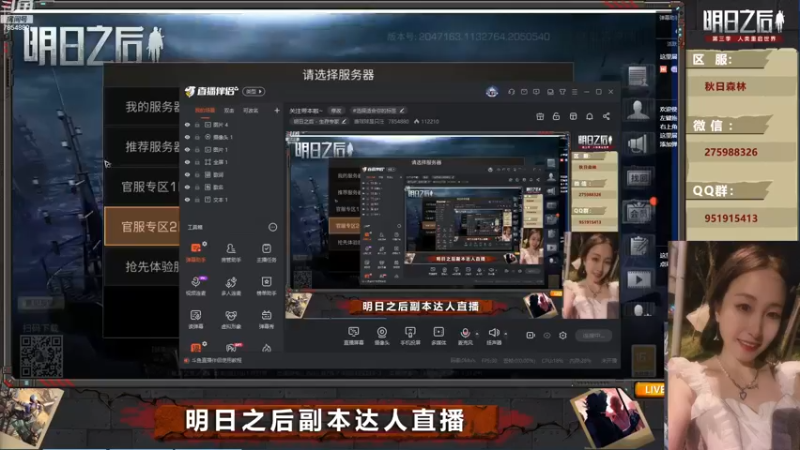
Task: Open the microphone device dropdown arrow
Action: (477, 334)
